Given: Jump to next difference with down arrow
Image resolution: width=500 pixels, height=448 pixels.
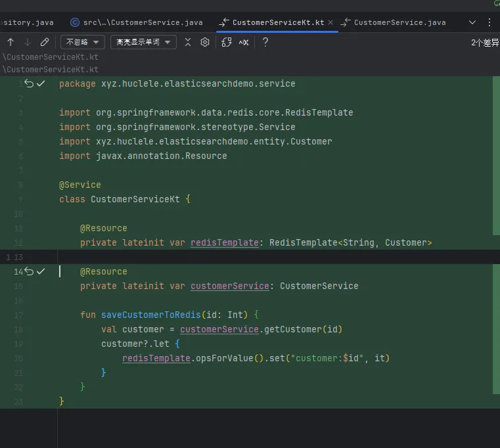Looking at the screenshot, I should tap(28, 42).
